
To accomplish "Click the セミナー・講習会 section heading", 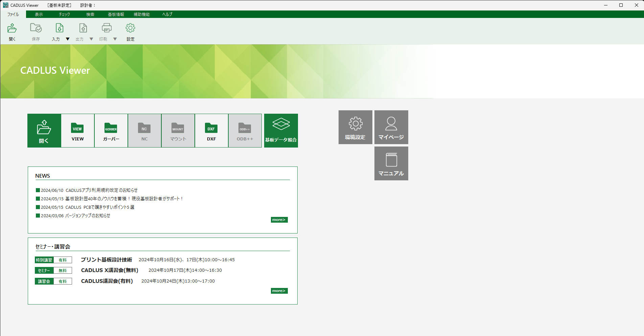I will coord(53,247).
